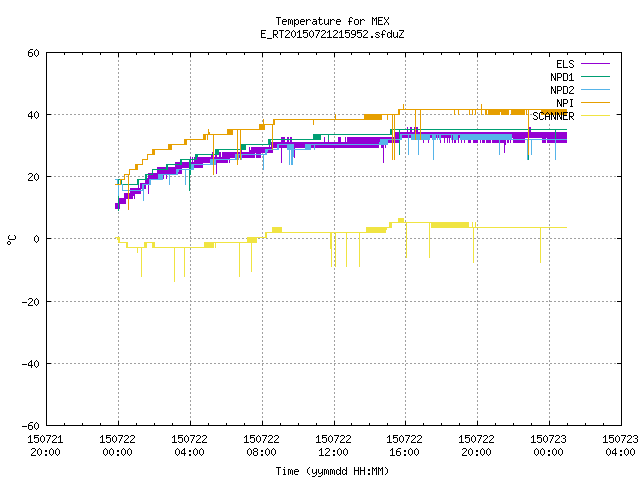Click the y-axis tick label 40

pos(33,115)
